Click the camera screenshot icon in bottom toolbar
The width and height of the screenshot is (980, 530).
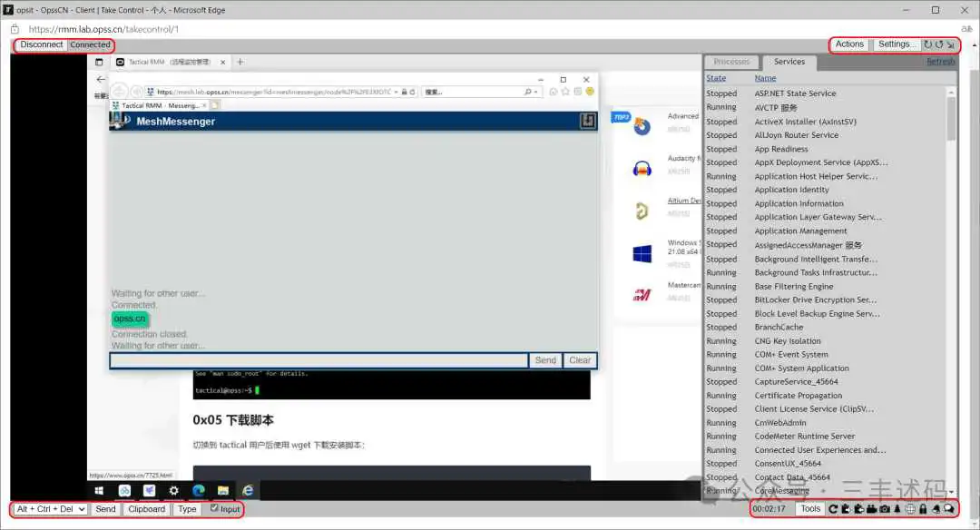click(x=885, y=509)
